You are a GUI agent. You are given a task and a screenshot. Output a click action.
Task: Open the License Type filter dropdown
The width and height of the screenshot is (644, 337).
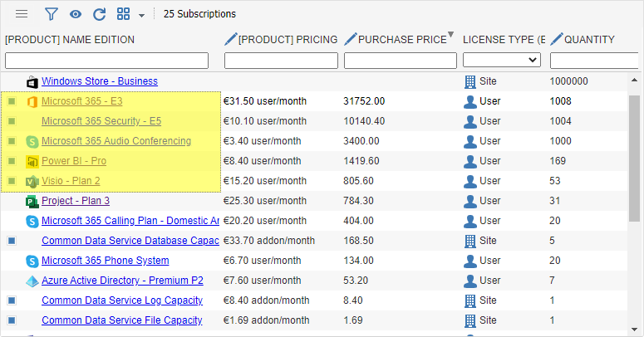[x=501, y=60]
